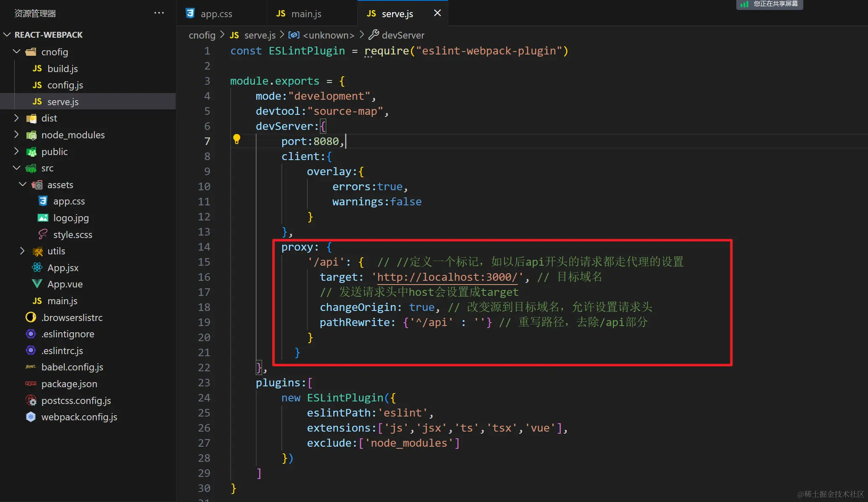Switch to the main.js tab
This screenshot has height=502, width=868.
[x=306, y=14]
